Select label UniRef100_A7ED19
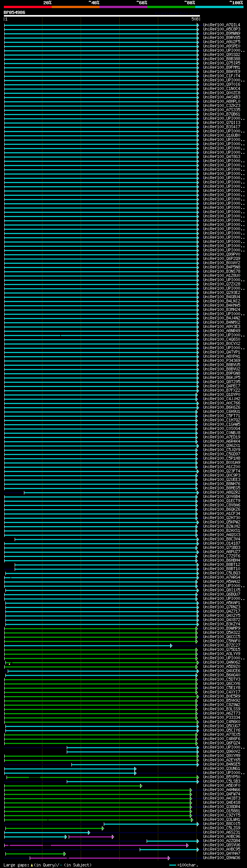247x868 pixels. tap(222, 437)
